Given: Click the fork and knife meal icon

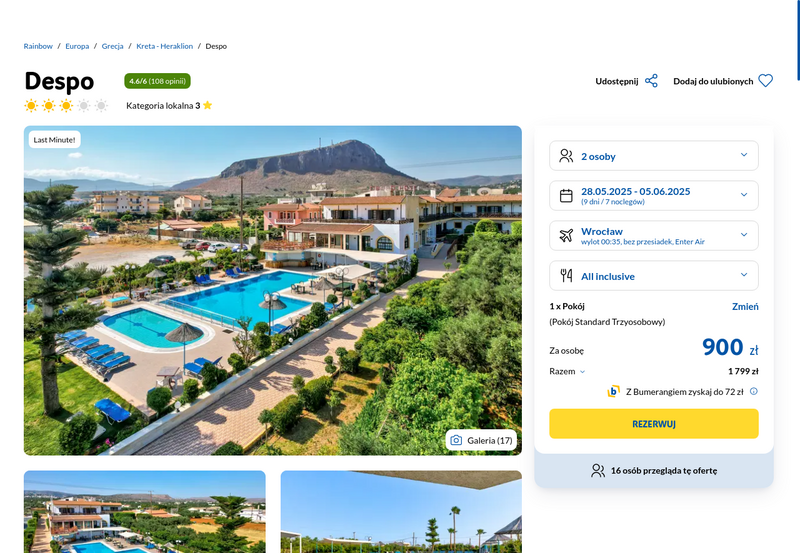Looking at the screenshot, I should coord(566,275).
